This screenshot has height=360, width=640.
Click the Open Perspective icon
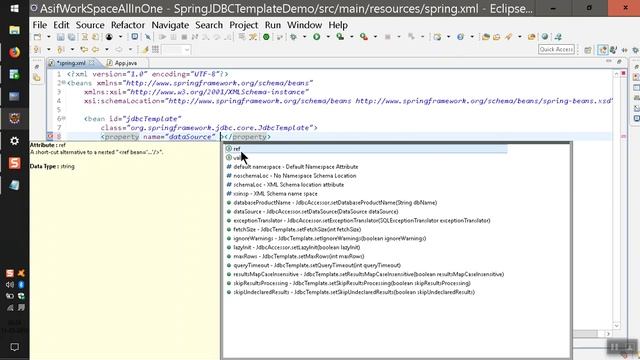[588, 50]
